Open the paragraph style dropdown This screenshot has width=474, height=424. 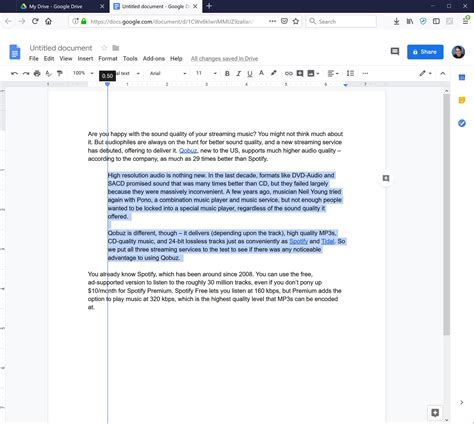tap(128, 73)
